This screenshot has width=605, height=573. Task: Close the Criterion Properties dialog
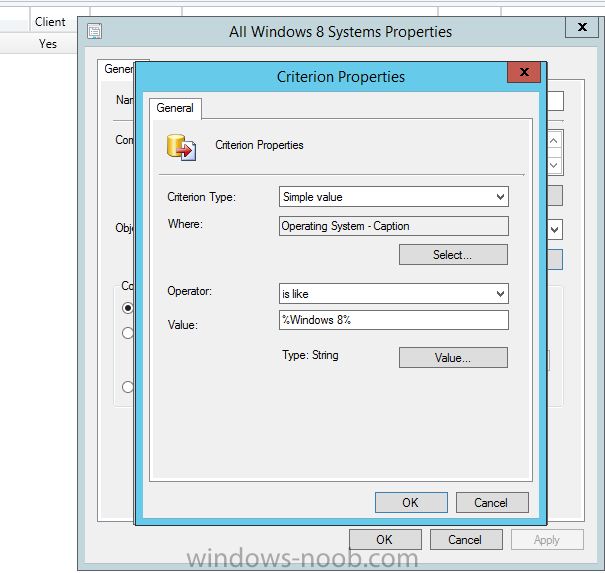click(524, 72)
